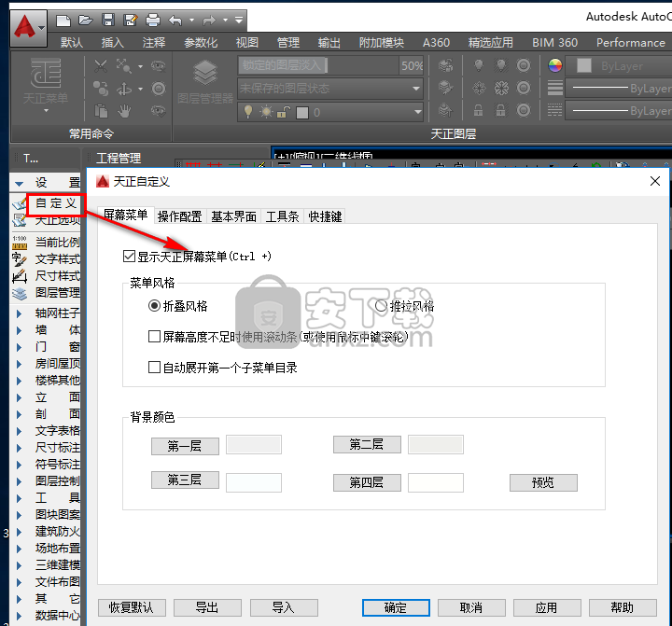Viewport: 672px width, 626px height.
Task: Click the 第四层 background color swatch
Action: 436,482
